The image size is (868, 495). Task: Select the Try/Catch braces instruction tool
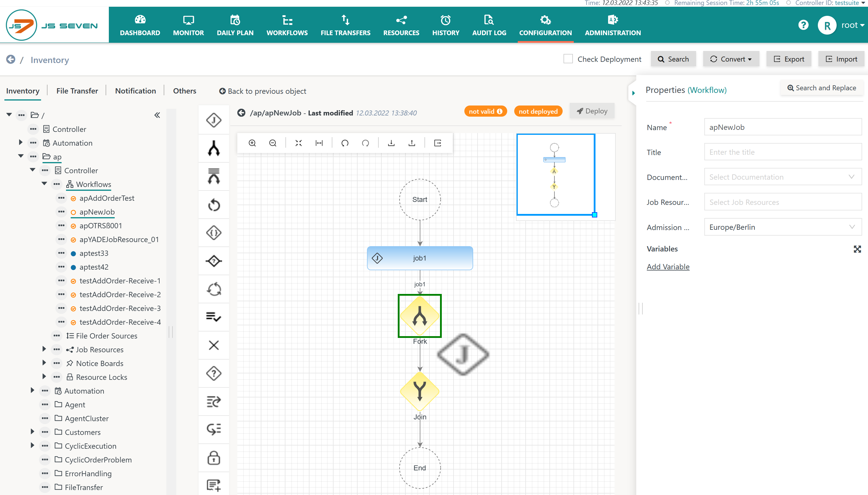(214, 232)
